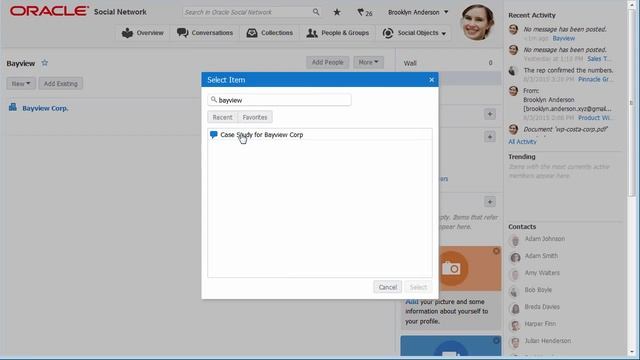Image resolution: width=640 pixels, height=360 pixels.
Task: Star the Bayview item as favorite
Action: 44,63
